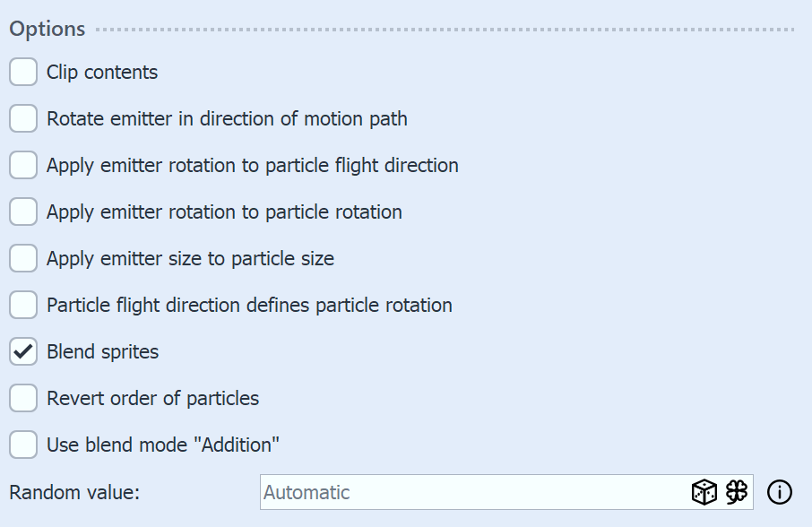Check "Particle flight direction defines particle rotation"

point(22,305)
